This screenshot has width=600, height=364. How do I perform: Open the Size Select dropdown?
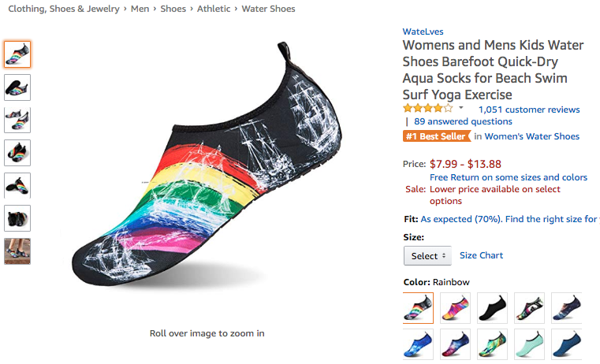coord(427,256)
